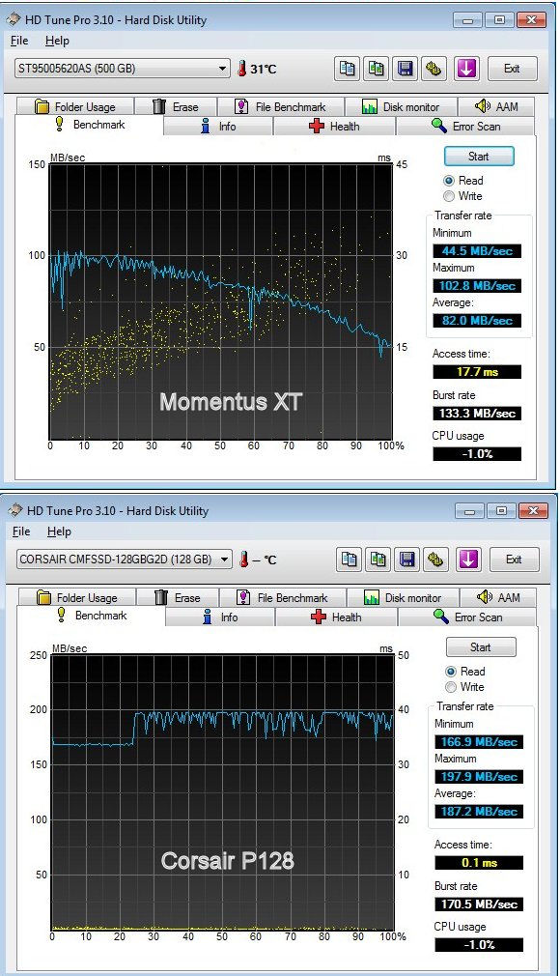Select Benchmark tab in top window
Image resolution: width=560 pixels, height=976 pixels.
click(x=90, y=125)
